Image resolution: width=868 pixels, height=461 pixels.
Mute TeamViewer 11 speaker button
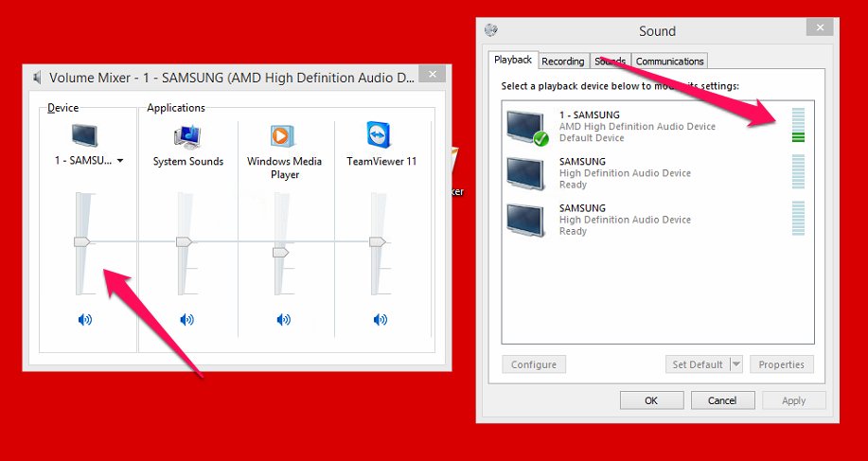click(x=380, y=319)
